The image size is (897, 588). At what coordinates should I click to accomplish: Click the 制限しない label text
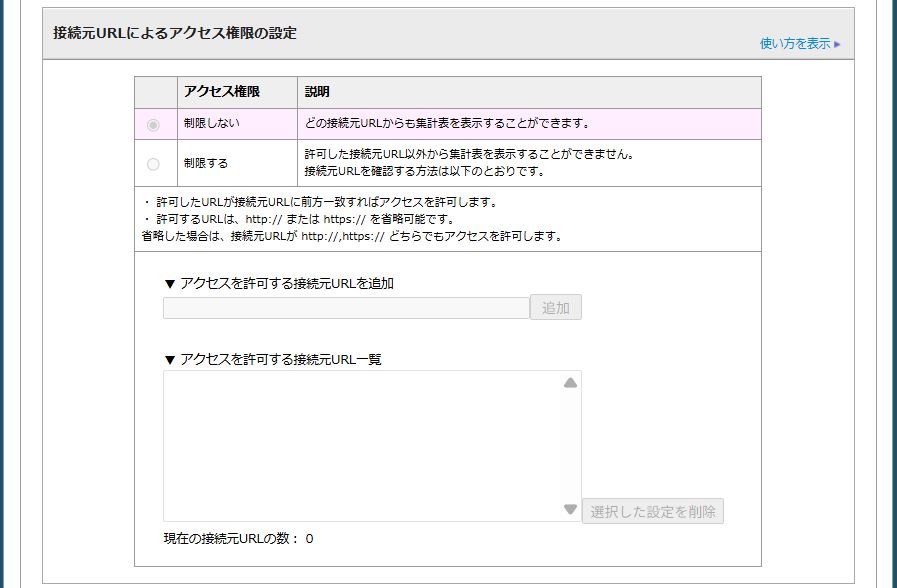211,125
